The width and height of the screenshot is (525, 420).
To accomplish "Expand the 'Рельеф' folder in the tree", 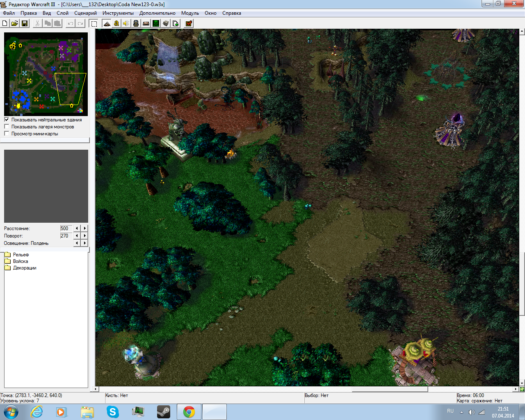I will tap(8, 255).
